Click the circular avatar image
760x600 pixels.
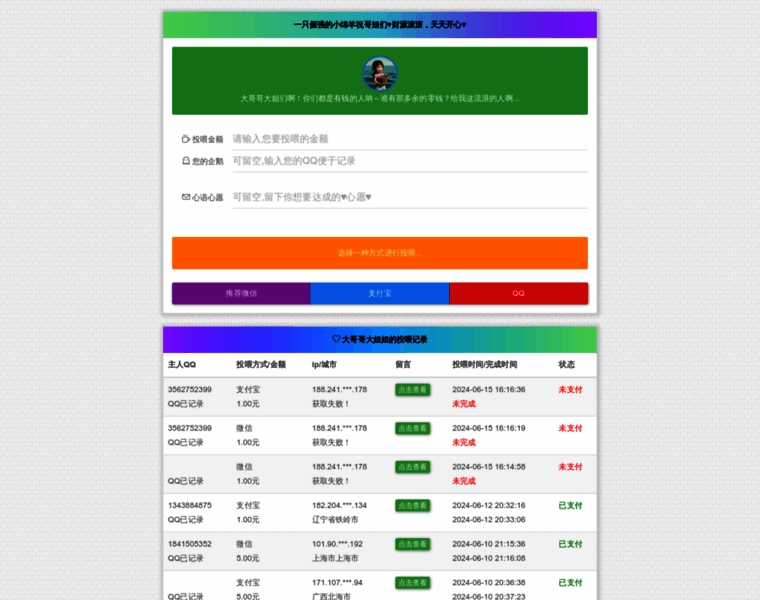pos(380,74)
